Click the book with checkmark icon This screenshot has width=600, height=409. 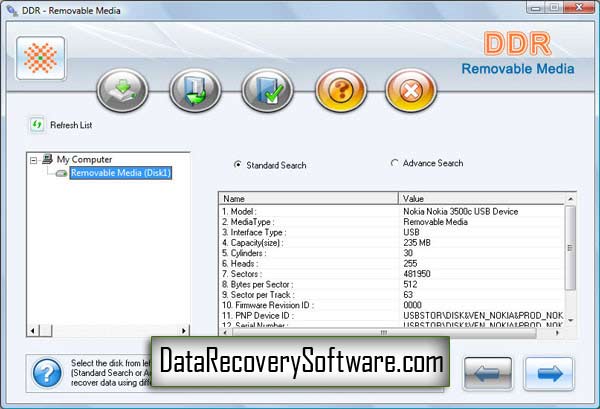coord(267,91)
